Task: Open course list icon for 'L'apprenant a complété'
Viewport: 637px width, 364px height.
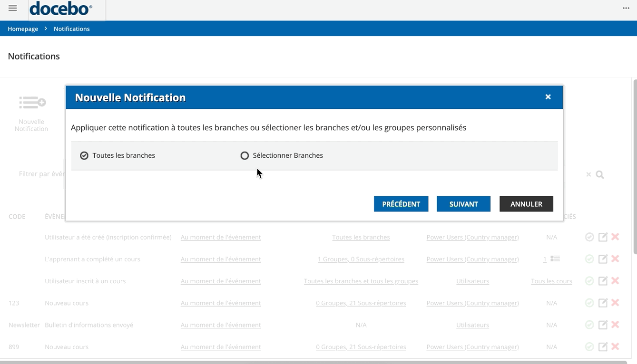Action: pyautogui.click(x=555, y=259)
